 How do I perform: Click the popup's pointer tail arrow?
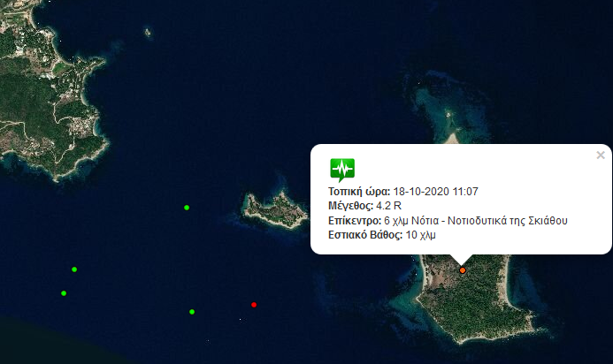click(462, 260)
